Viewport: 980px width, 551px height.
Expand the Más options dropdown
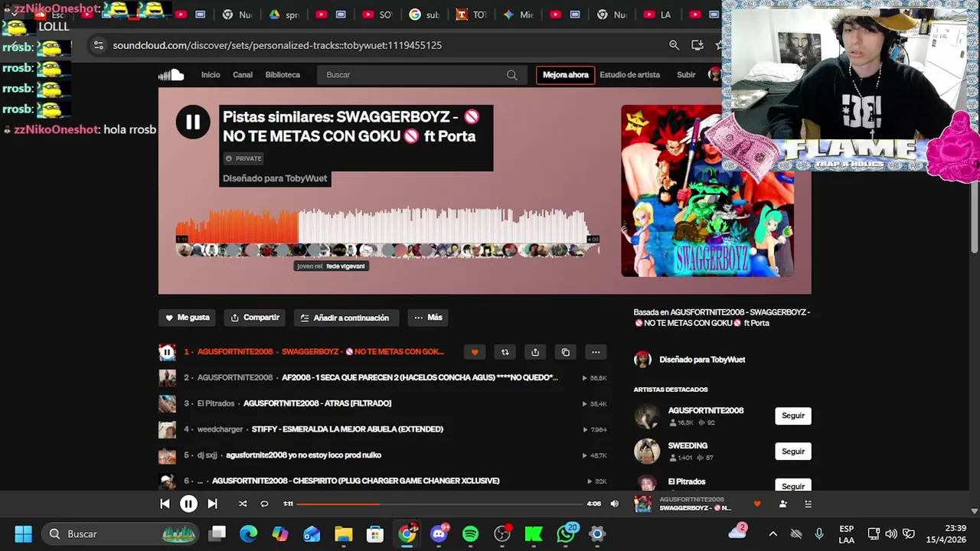pyautogui.click(x=428, y=318)
